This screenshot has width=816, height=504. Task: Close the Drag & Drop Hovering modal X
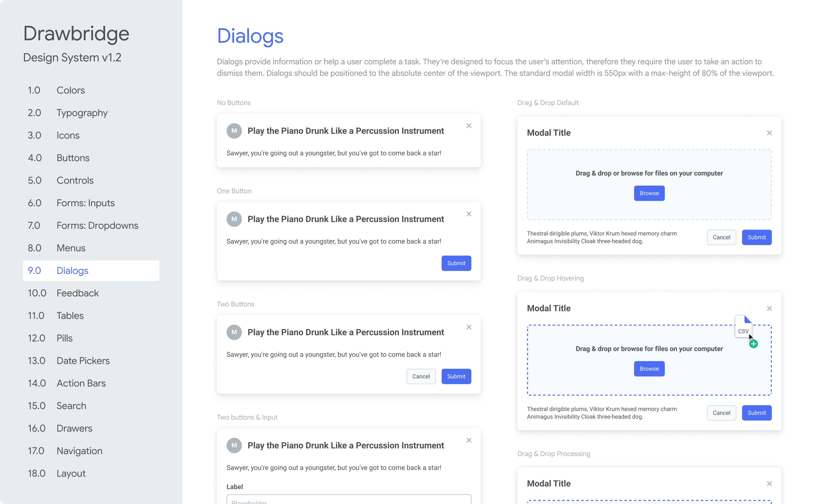coord(769,308)
